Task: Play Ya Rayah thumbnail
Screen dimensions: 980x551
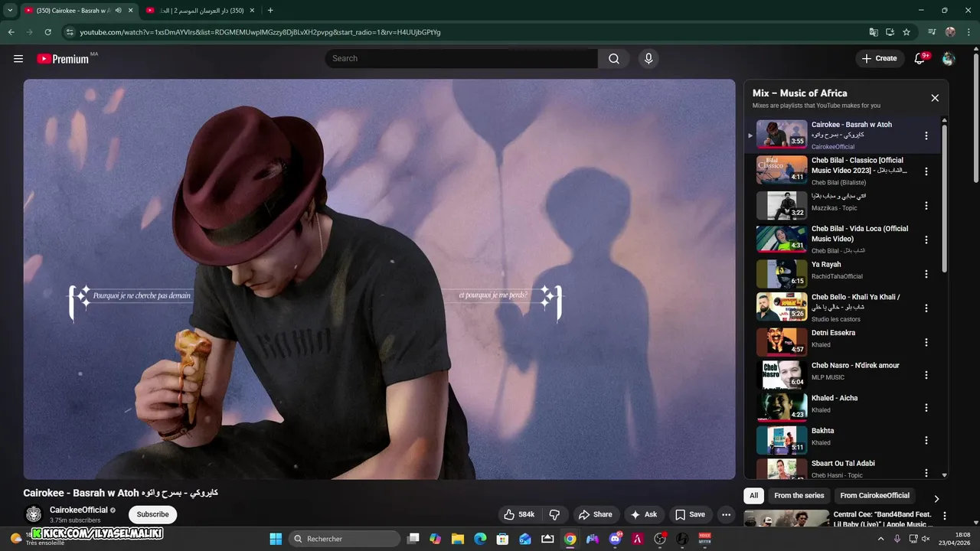Action: [782, 273]
